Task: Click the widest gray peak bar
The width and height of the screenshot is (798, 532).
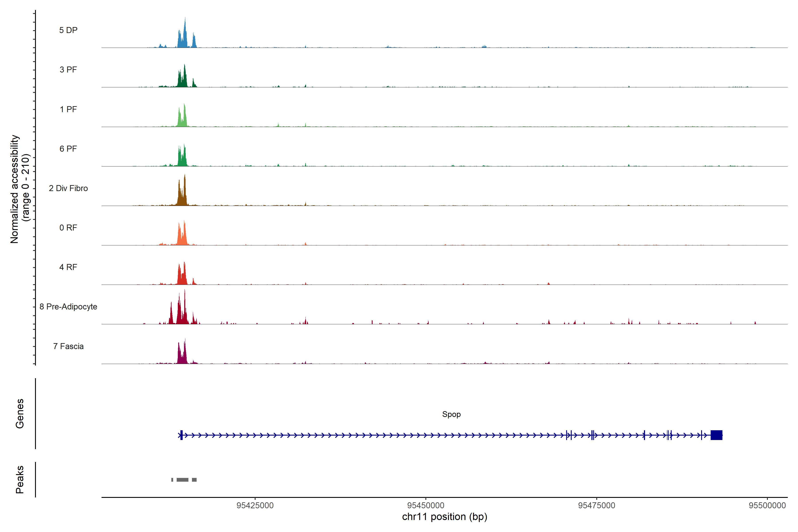Action: click(x=182, y=480)
